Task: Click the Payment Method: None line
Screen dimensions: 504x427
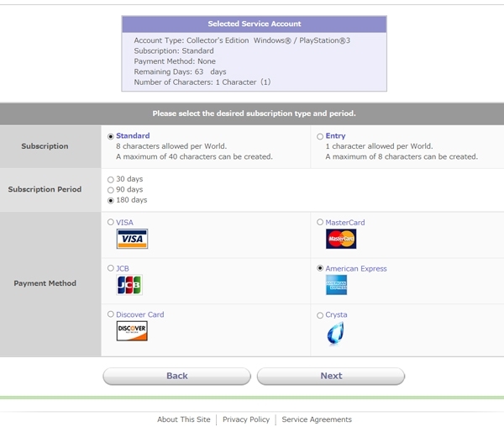Action: click(x=175, y=61)
